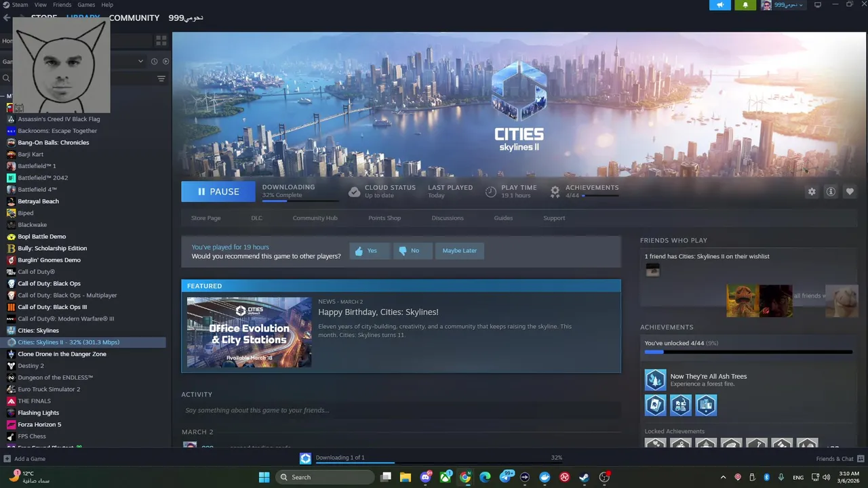Viewport: 868px width, 488px height.
Task: Open Discord from Windows taskbar
Action: click(425, 477)
